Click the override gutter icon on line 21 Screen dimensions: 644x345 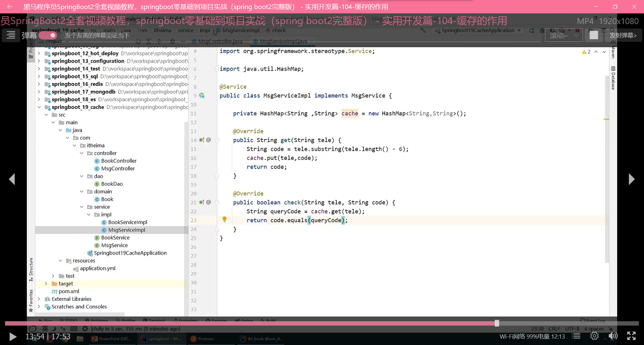pyautogui.click(x=202, y=202)
